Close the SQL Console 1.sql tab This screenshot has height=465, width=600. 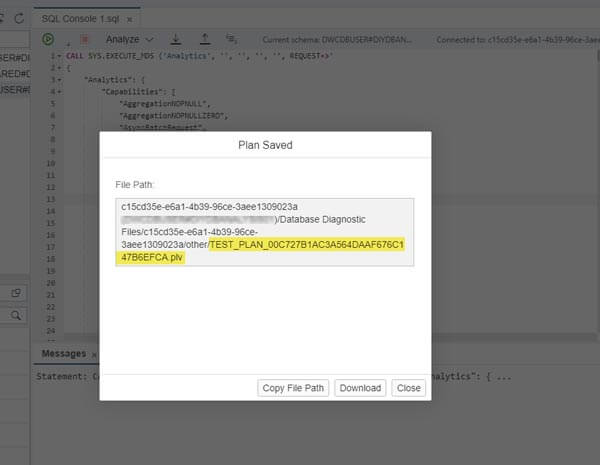tap(129, 20)
